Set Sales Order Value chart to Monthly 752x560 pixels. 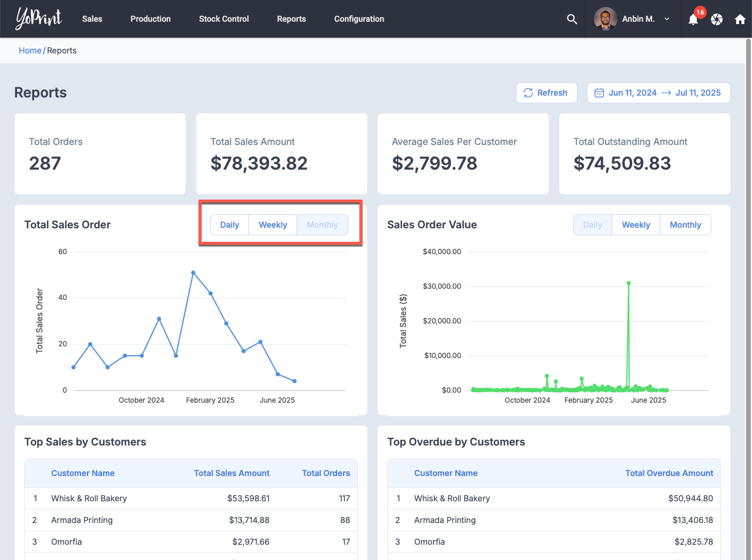pyautogui.click(x=685, y=225)
